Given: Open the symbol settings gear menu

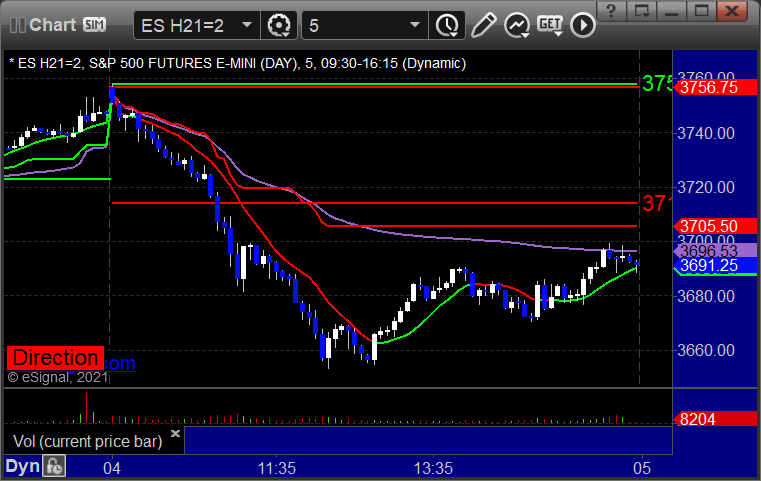Looking at the screenshot, I should [x=279, y=25].
